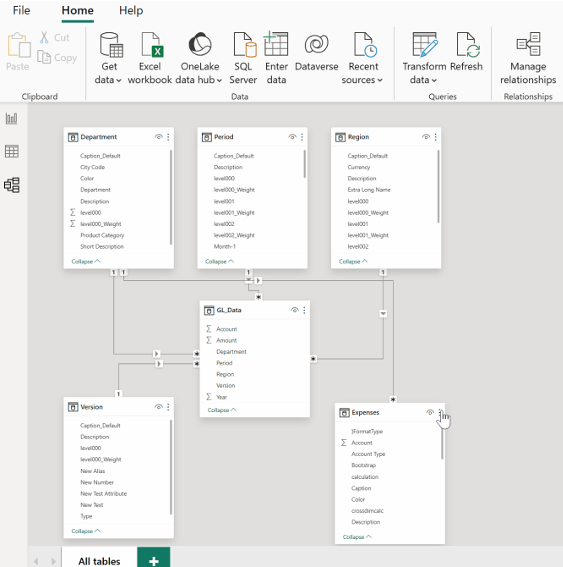
Task: Click Department table header icon
Action: [x=73, y=137]
